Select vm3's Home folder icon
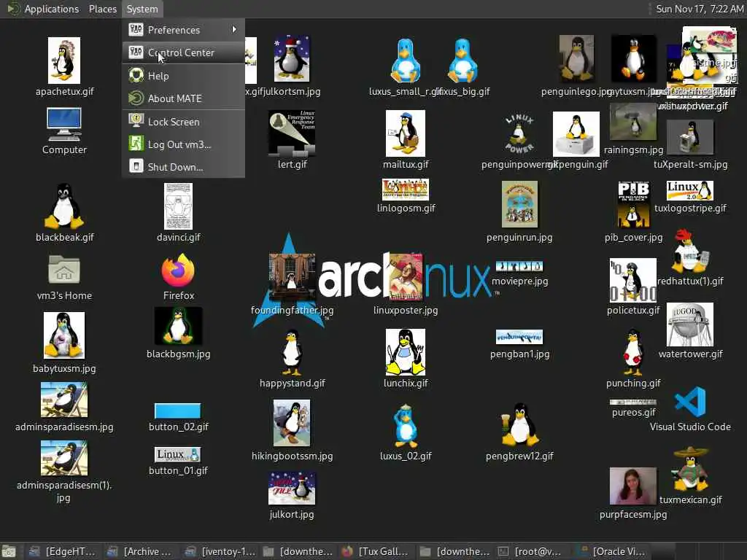This screenshot has width=747, height=560. 64,271
